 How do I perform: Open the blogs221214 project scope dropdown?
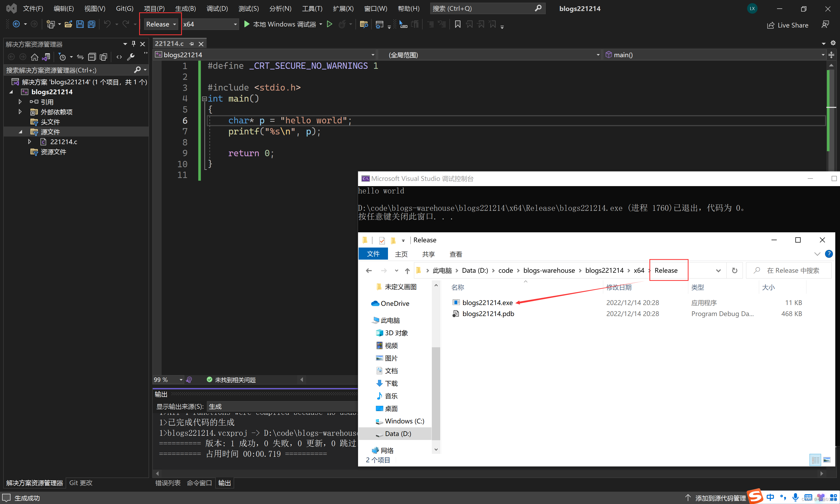pyautogui.click(x=265, y=55)
